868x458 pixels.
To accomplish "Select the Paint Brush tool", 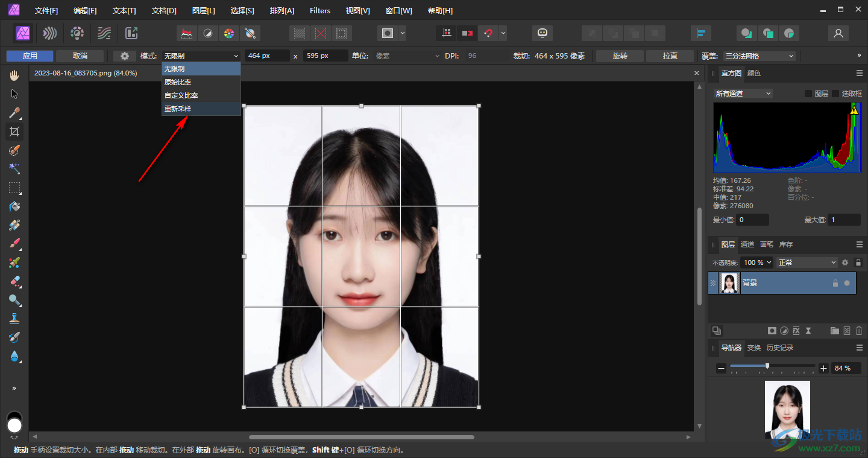I will coord(14,244).
